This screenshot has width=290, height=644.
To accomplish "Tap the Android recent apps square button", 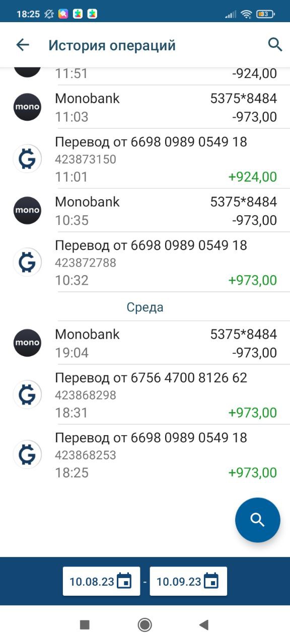I will tap(85, 625).
